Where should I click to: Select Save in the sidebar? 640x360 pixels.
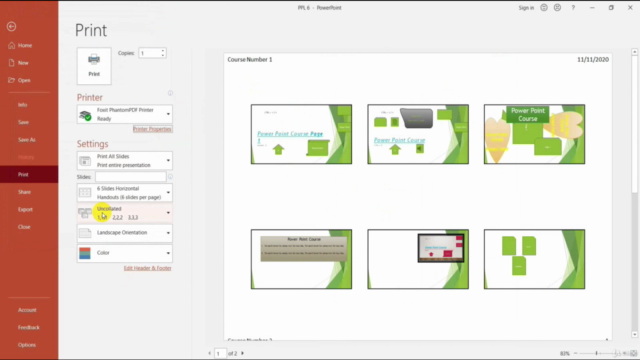click(x=23, y=122)
